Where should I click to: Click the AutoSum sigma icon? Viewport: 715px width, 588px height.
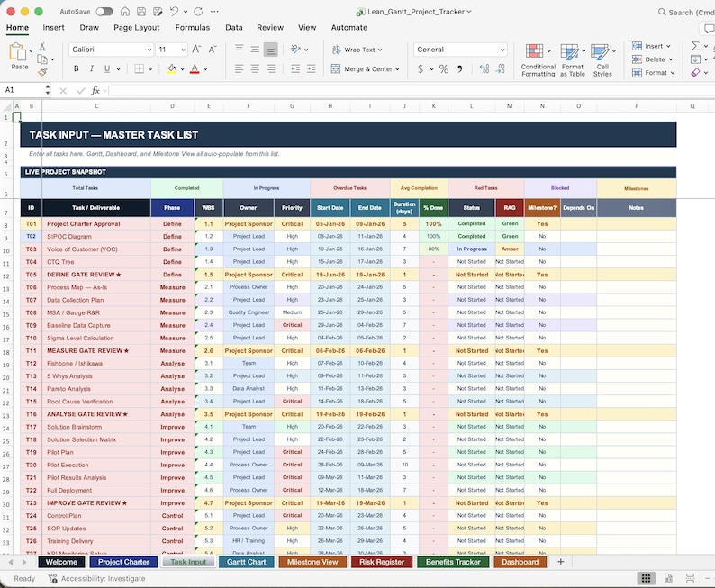pos(695,46)
